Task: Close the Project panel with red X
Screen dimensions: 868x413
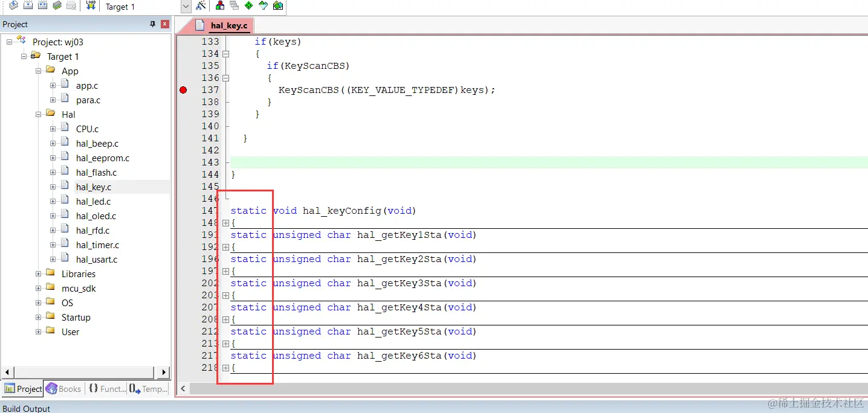Action: (164, 24)
